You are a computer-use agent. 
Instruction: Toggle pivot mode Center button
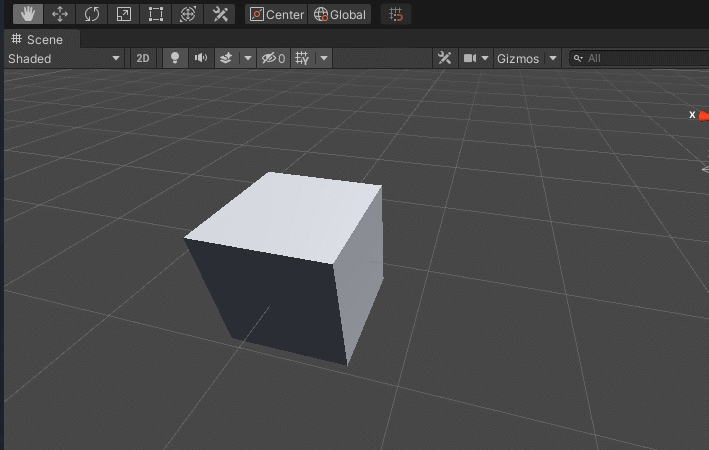276,14
